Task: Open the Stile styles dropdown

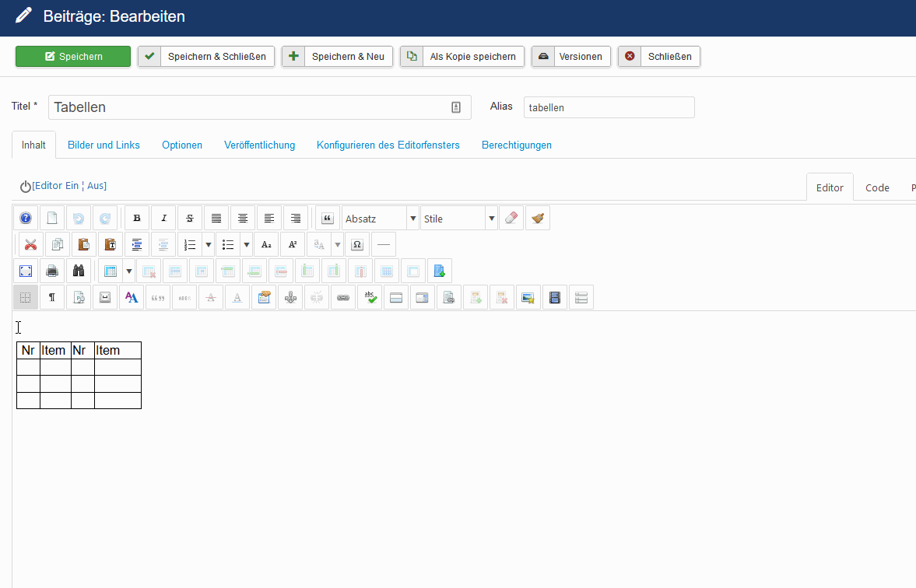Action: pos(458,219)
